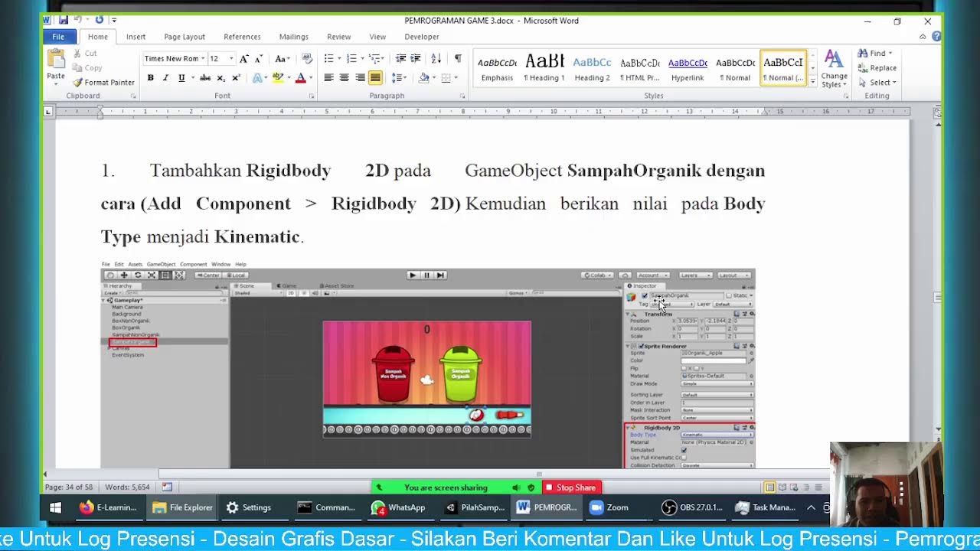Open the Mailings tab
The width and height of the screenshot is (980, 551).
click(294, 37)
